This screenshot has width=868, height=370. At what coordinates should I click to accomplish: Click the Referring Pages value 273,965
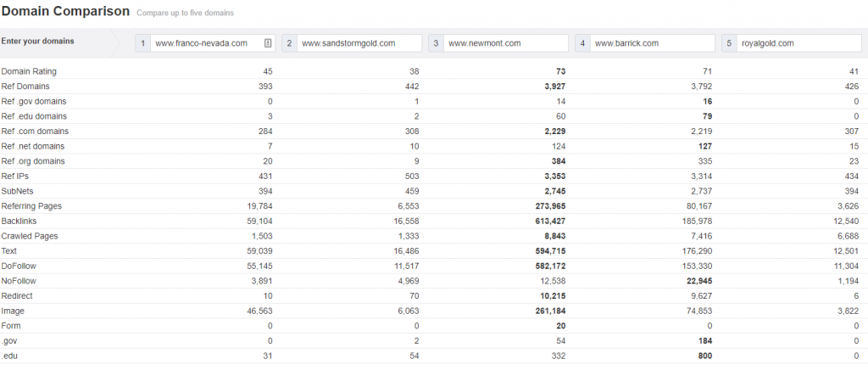point(551,206)
